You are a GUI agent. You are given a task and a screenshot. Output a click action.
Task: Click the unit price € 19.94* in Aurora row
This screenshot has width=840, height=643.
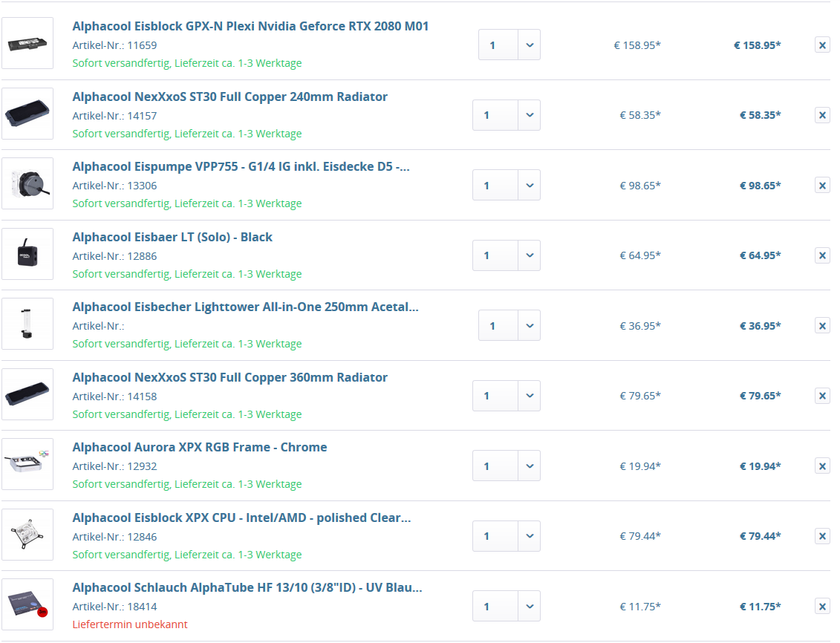640,466
